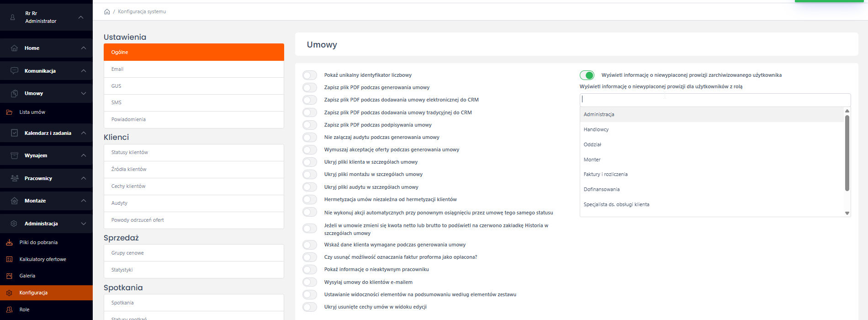Expand the Wynajem sidebar chevron
868x320 pixels.
[x=84, y=155]
